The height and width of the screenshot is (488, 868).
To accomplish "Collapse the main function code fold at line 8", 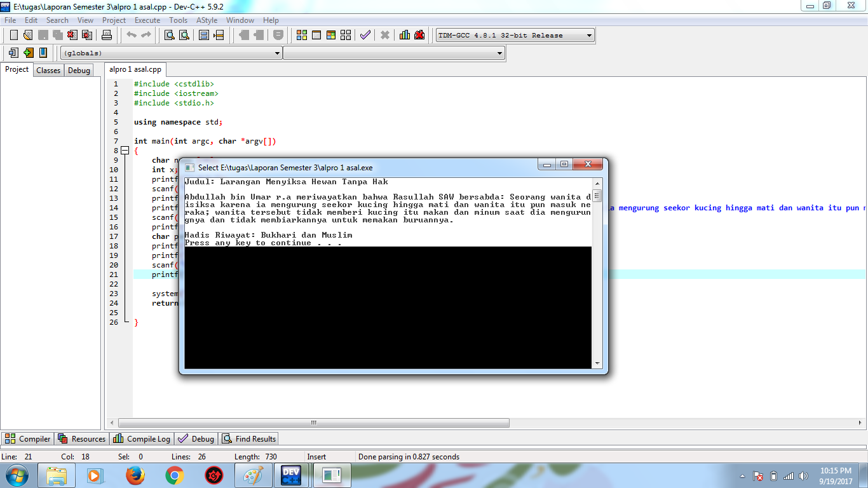I will tap(125, 151).
